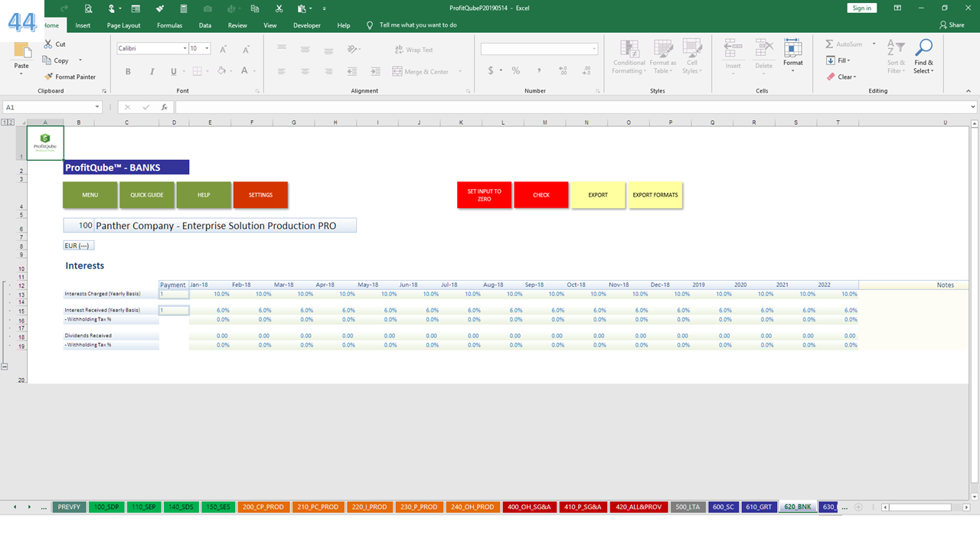Viewport: 980px width, 551px height.
Task: Click the Paste clipboard icon
Action: coord(21,51)
